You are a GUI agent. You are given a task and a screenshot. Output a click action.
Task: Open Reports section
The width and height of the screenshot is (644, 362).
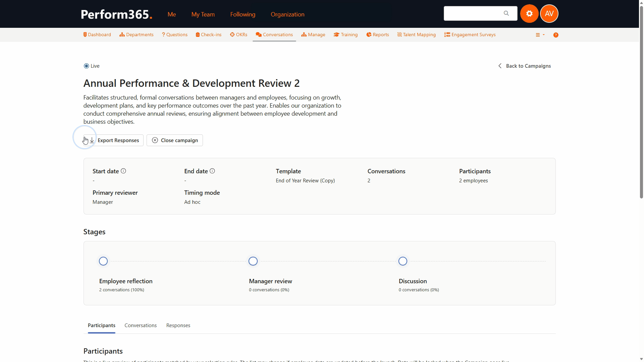(x=378, y=35)
